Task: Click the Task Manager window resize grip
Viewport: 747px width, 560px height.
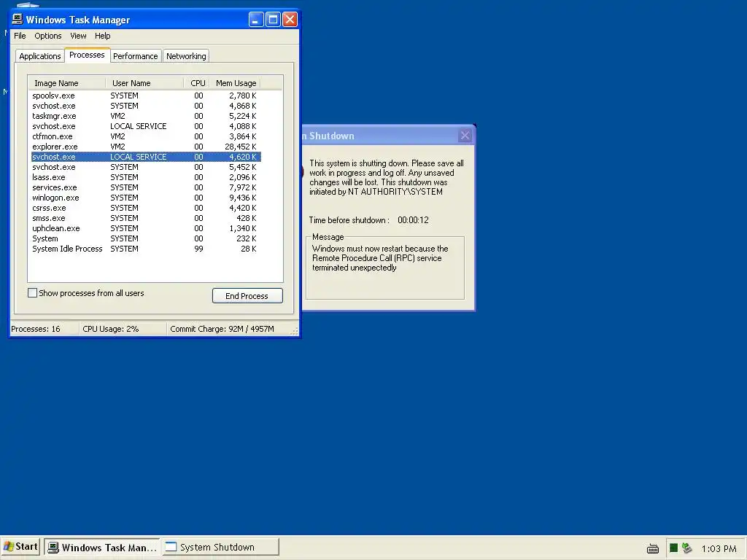Action: [295, 332]
